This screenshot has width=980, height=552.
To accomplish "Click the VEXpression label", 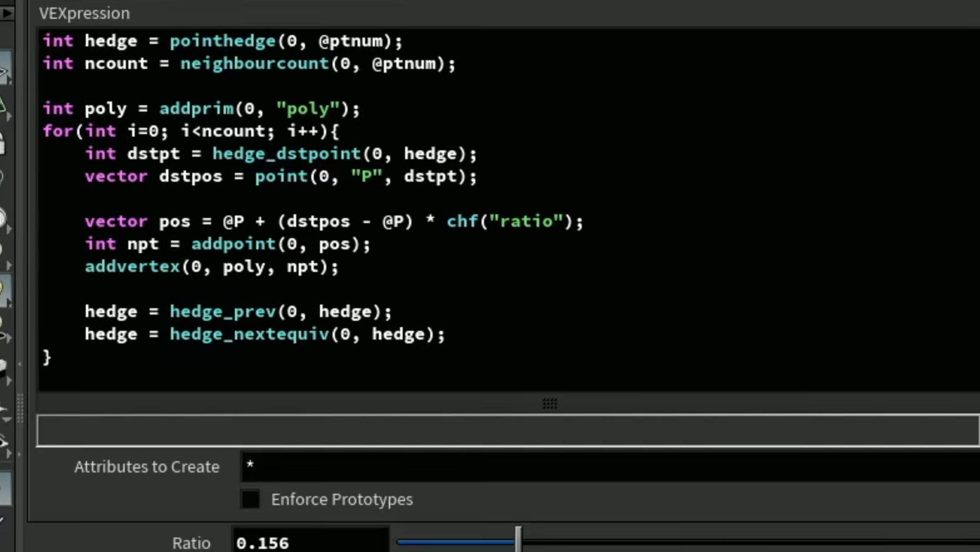I will 85,13.
